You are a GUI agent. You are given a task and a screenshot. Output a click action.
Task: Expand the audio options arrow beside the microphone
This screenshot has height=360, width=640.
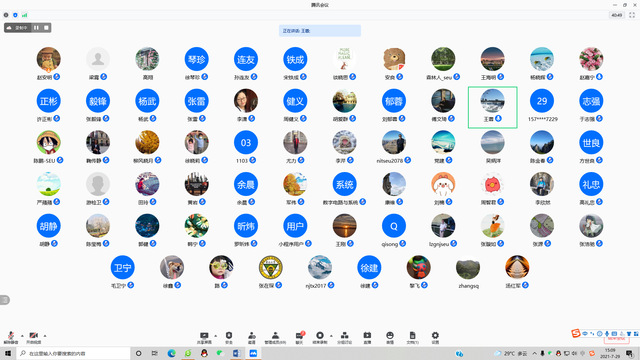22,336
